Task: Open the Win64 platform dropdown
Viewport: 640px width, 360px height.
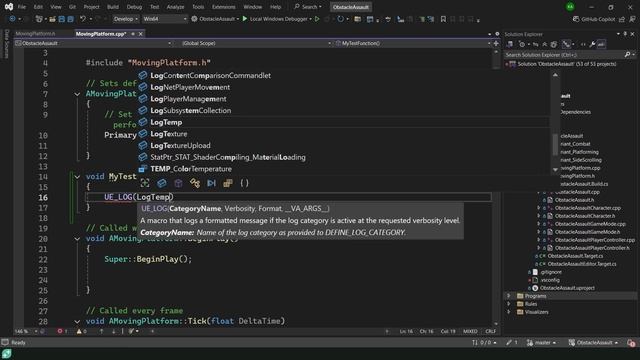Action: (x=165, y=19)
